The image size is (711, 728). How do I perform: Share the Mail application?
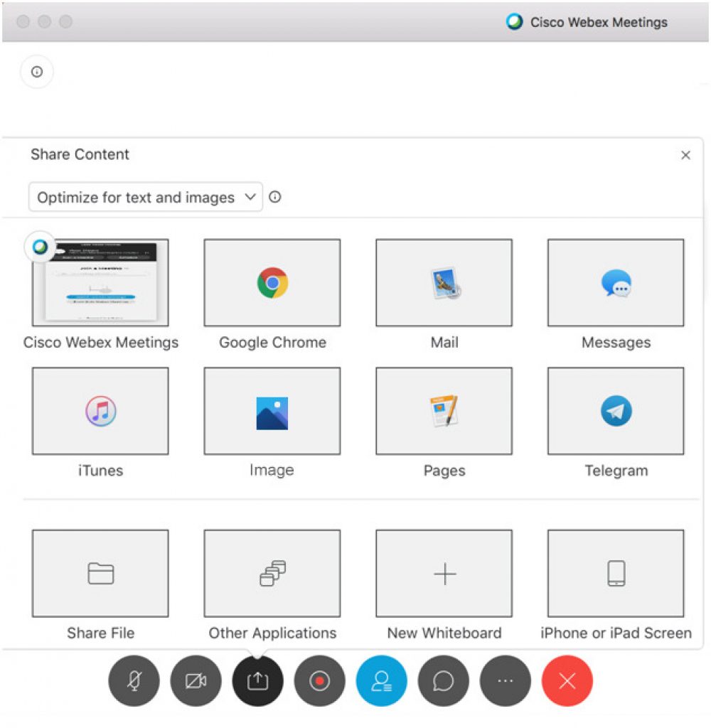(x=444, y=283)
